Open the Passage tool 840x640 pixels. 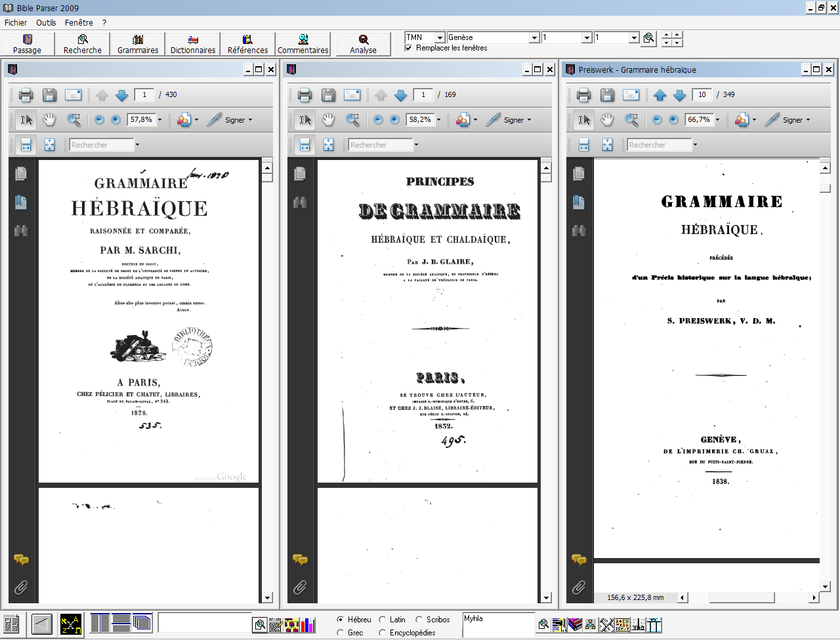28,44
